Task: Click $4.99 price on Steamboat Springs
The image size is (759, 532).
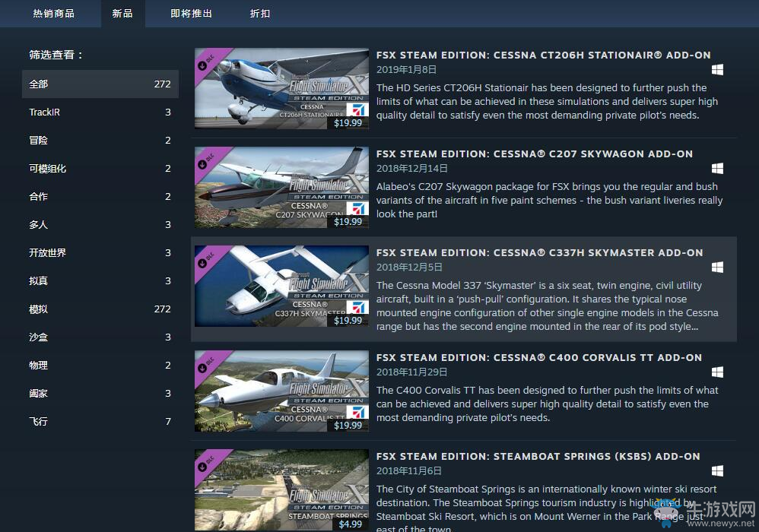Action: [351, 524]
